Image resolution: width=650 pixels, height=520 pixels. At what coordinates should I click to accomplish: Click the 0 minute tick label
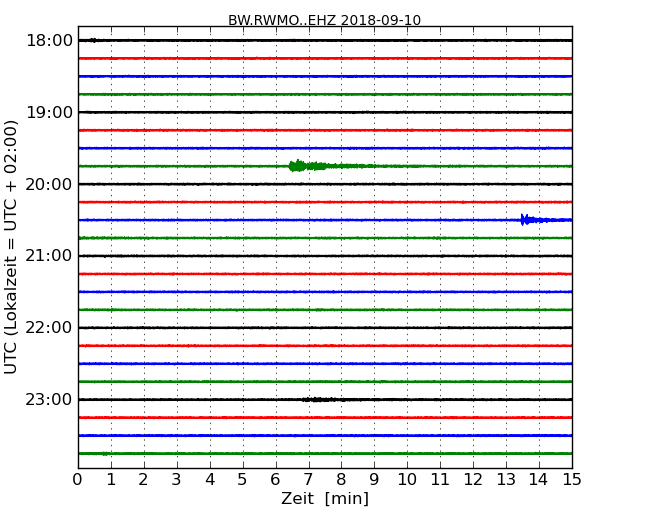coord(78,479)
